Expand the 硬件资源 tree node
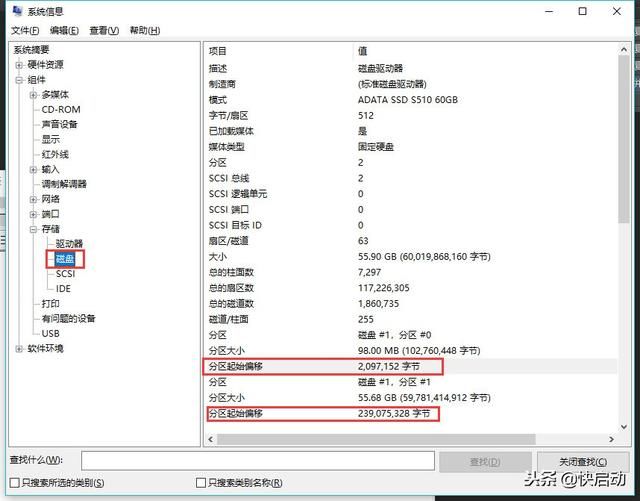The image size is (640, 501). pyautogui.click(x=19, y=65)
